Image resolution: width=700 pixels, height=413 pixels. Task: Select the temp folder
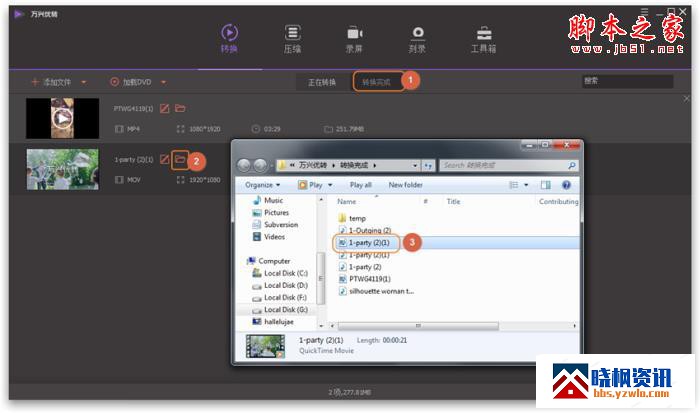pyautogui.click(x=353, y=218)
